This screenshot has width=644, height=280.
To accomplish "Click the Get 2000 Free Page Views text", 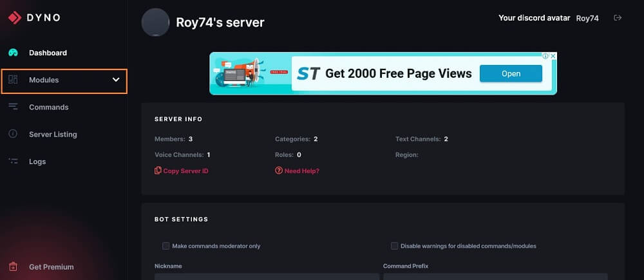I will (399, 74).
